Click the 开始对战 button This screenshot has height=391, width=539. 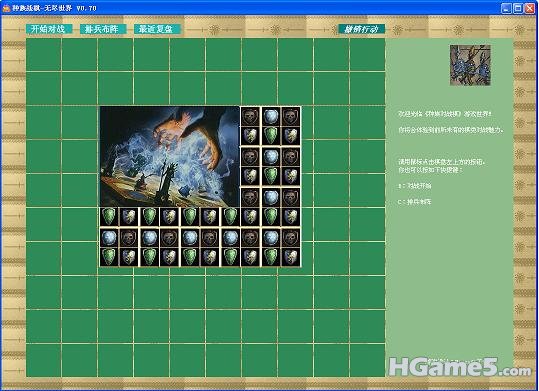tap(49, 29)
